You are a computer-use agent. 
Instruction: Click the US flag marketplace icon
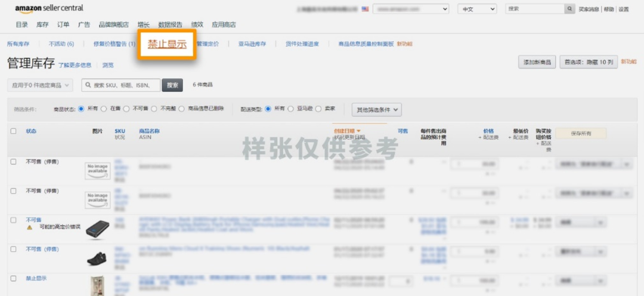point(364,9)
